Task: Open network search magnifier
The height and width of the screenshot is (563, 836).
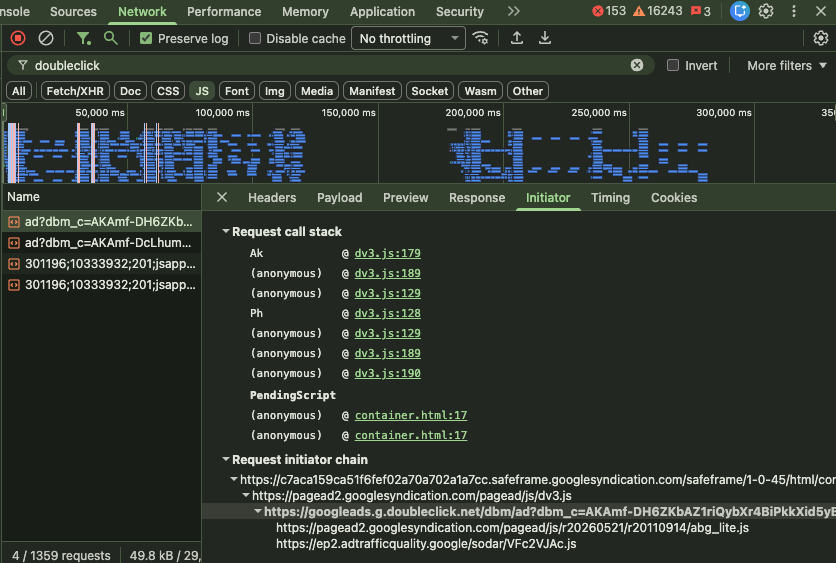Action: click(110, 38)
